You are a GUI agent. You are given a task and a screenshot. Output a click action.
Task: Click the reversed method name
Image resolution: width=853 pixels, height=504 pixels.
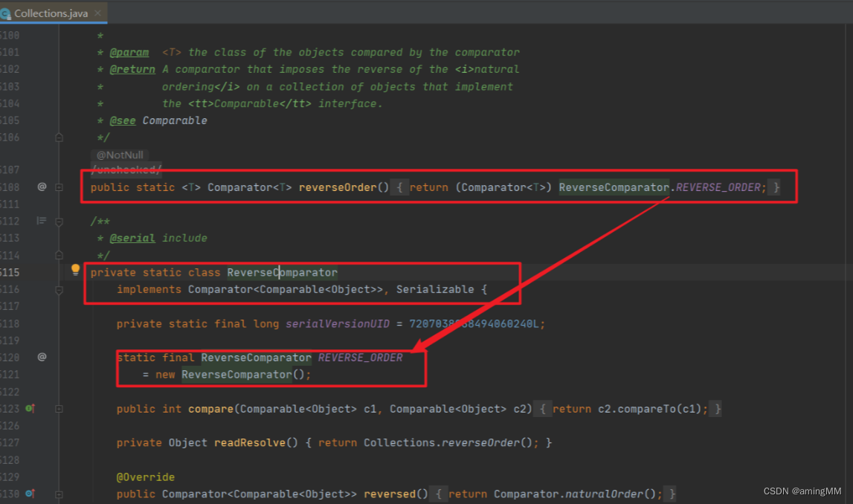[x=390, y=494]
